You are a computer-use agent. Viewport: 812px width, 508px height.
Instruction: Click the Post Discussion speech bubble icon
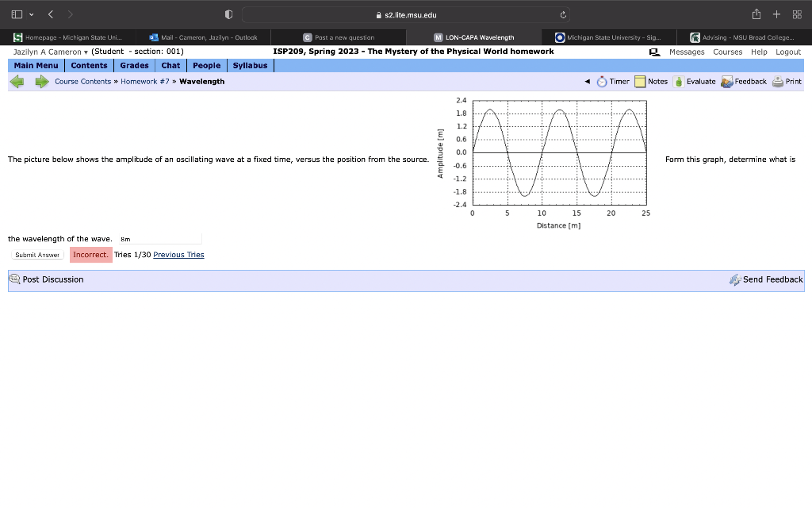[13, 279]
